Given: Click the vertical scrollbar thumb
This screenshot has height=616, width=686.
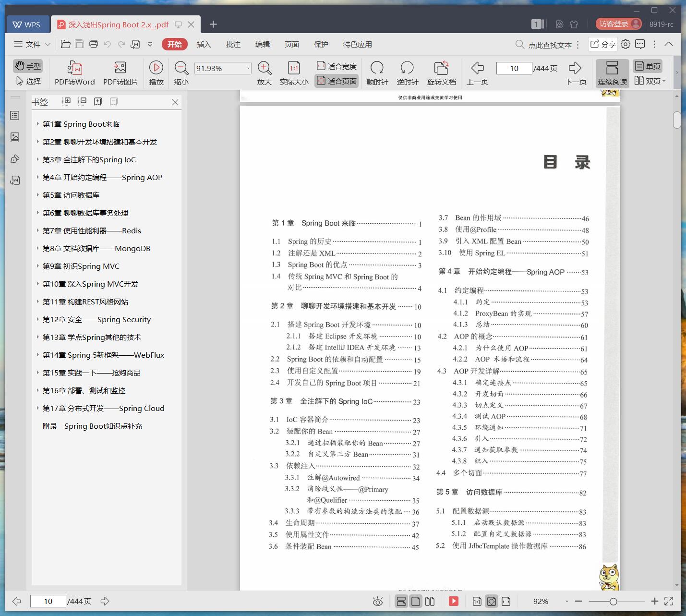Looking at the screenshot, I should (x=677, y=120).
